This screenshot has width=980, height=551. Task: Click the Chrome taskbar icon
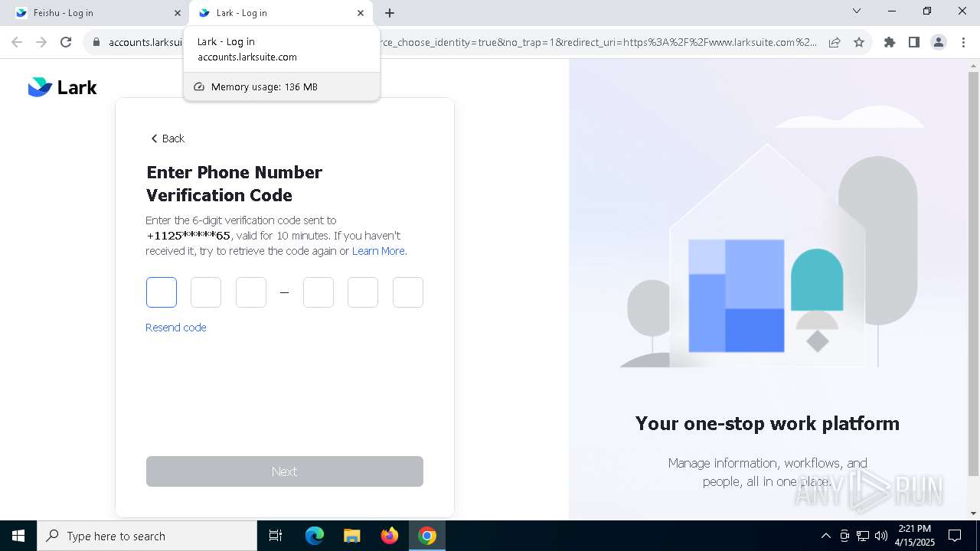(x=427, y=536)
